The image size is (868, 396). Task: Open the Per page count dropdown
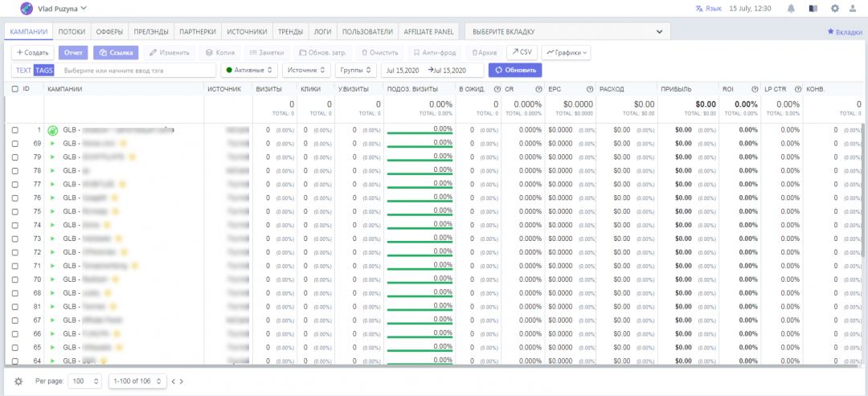click(85, 381)
